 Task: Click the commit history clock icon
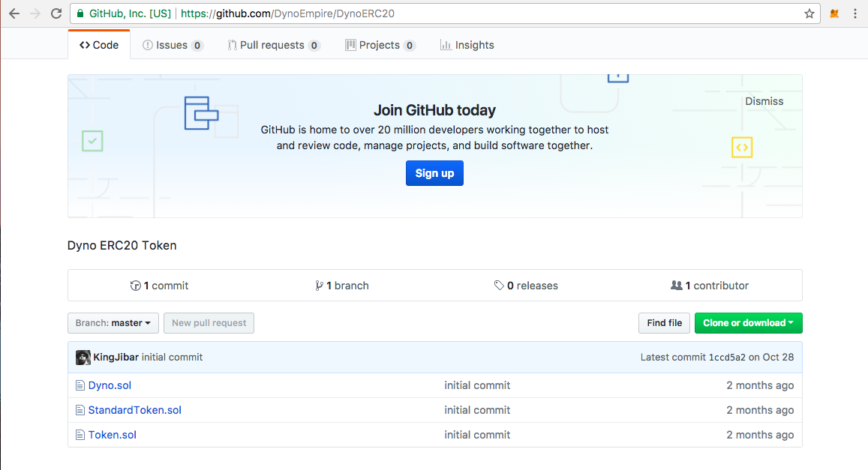[135, 286]
